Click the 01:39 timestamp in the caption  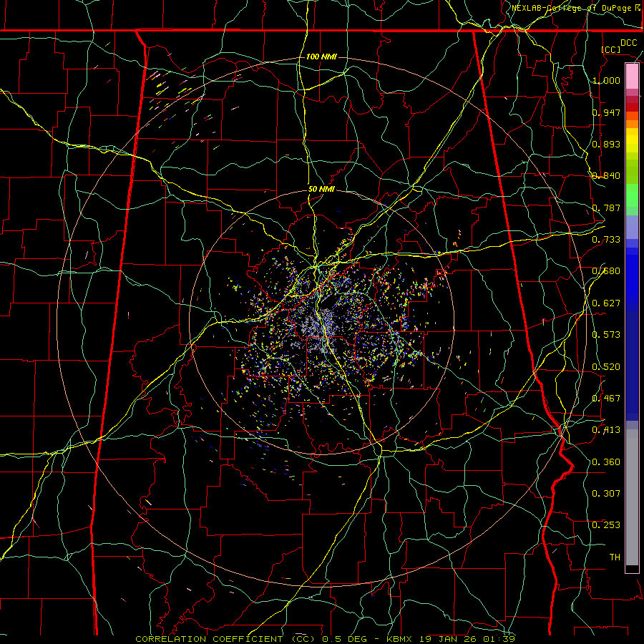(x=499, y=639)
